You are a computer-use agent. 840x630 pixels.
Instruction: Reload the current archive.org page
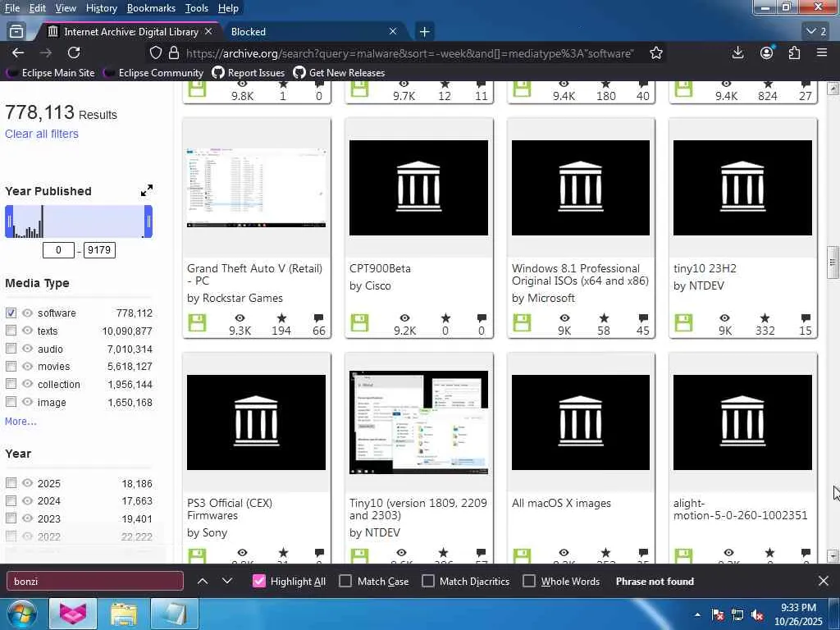74,53
